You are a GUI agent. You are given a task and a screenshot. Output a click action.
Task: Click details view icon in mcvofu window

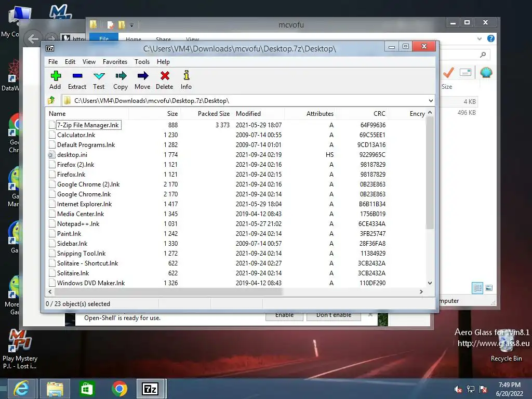pos(477,288)
